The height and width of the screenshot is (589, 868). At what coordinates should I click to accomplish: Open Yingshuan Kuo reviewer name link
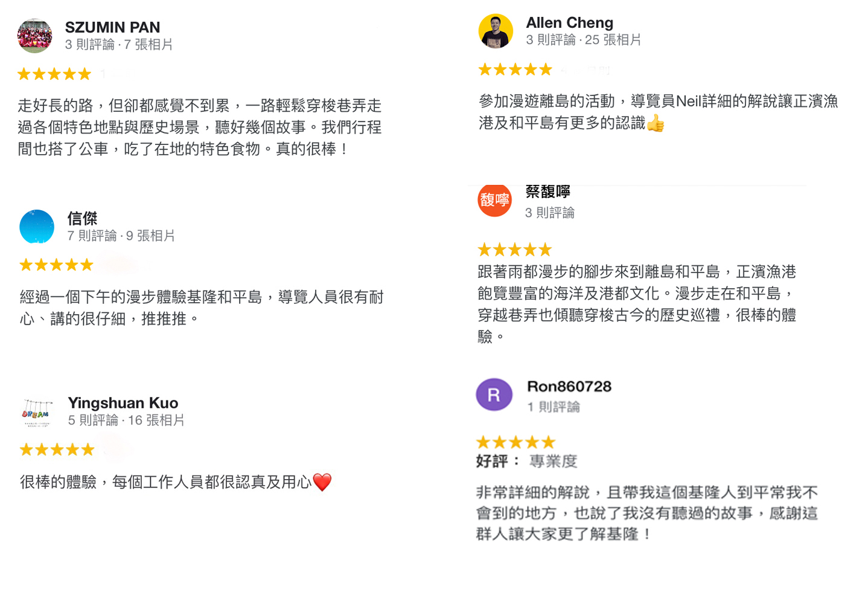tap(123, 403)
